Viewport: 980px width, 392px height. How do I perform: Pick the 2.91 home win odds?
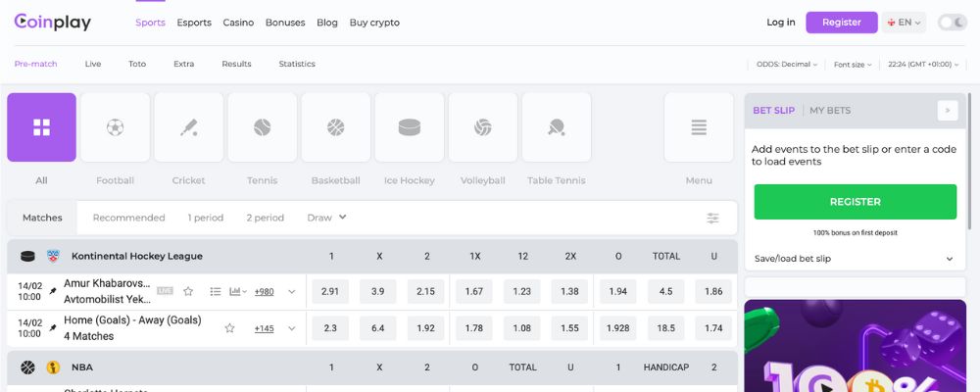330,291
